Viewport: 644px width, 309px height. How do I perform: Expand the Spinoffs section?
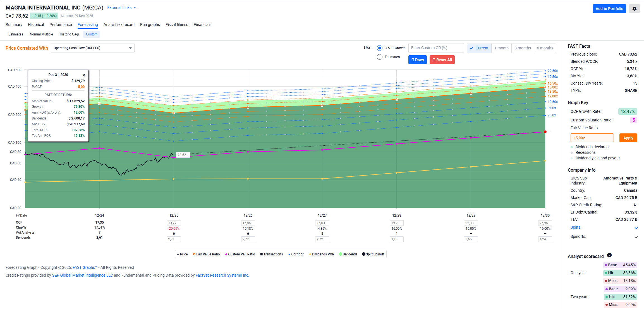coord(636,237)
